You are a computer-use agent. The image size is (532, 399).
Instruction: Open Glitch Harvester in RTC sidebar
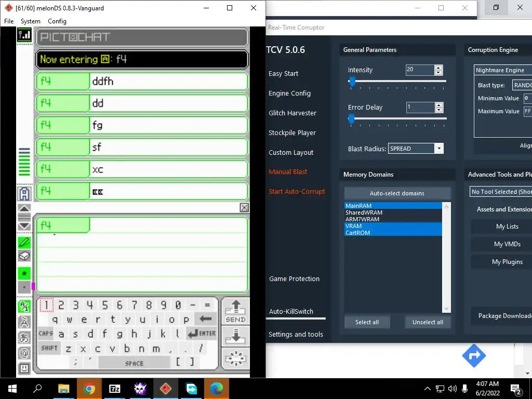tap(292, 113)
